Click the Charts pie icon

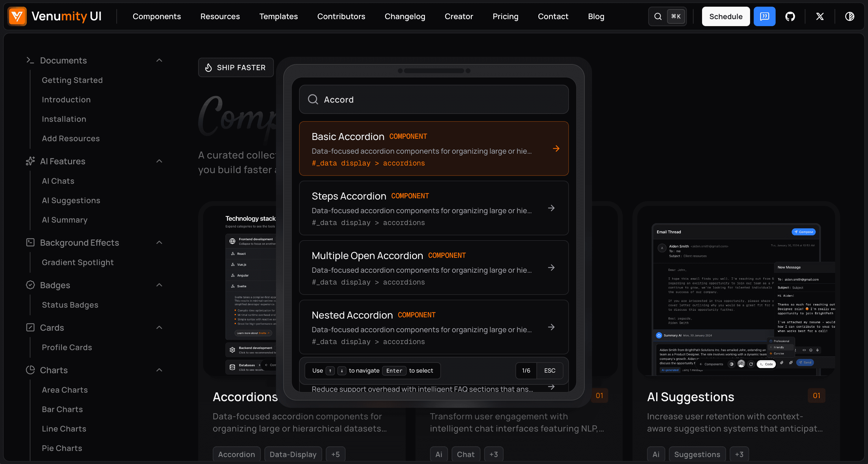click(x=30, y=370)
